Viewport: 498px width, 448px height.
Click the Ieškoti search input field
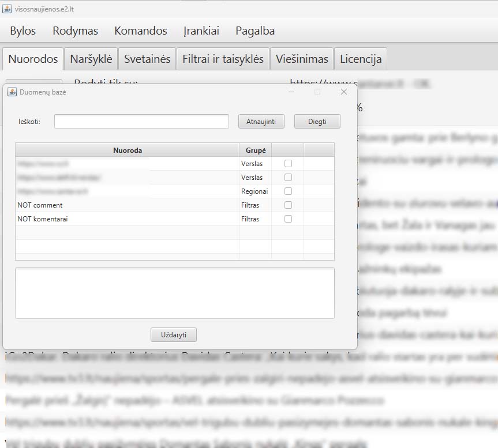pyautogui.click(x=141, y=122)
